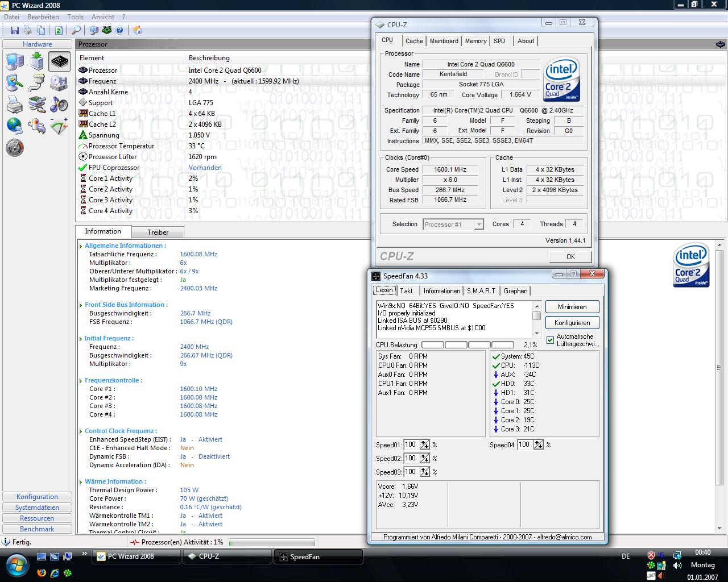728x582 pixels.
Task: Open the I/O Ports cable connector icon
Action: pos(37,83)
